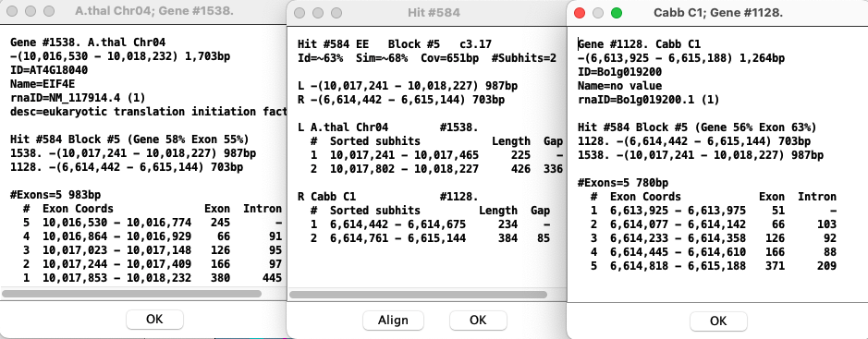
Task: Click exon row 10,017,244 - 10,017,409
Action: click(x=153, y=264)
